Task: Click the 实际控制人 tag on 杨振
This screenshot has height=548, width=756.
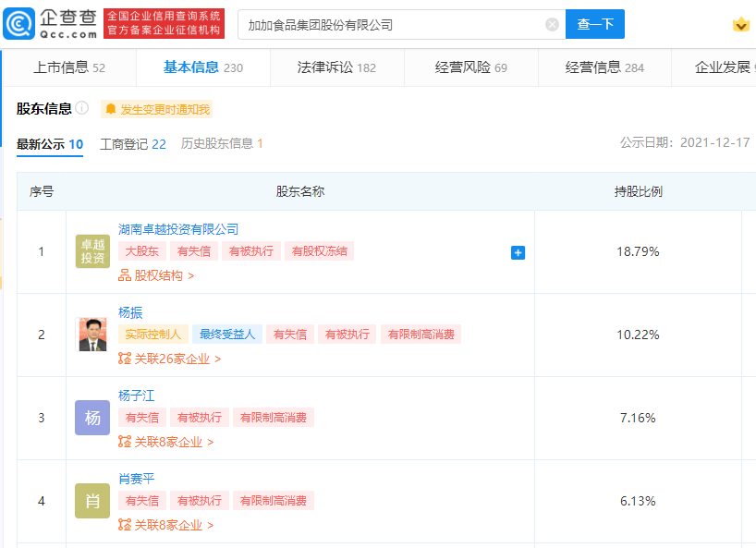Action: click(153, 335)
